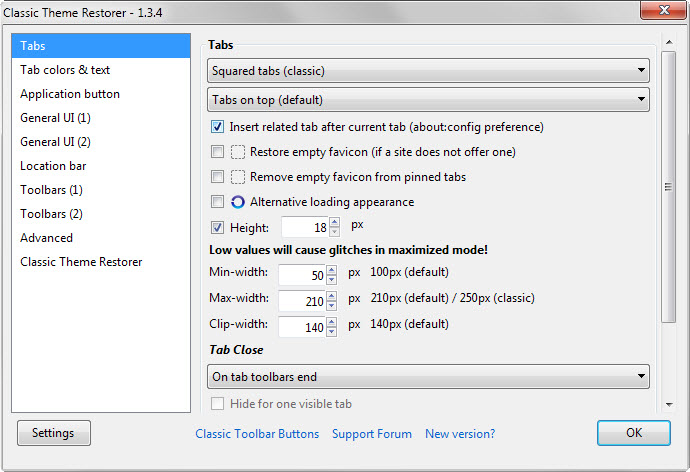
Task: Click the scrollbar down arrow
Action: click(x=669, y=405)
